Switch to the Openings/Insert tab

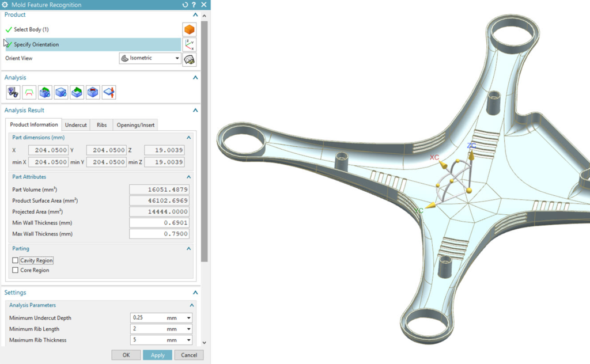[135, 125]
